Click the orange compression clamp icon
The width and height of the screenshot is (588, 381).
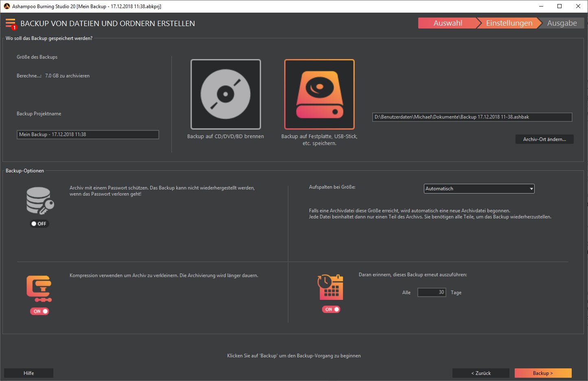39,289
